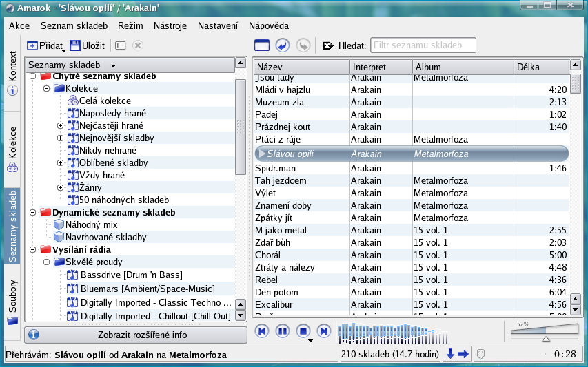This screenshot has height=367, width=588.
Task: Select the Nikdy nehrané smart playlist
Action: click(x=108, y=151)
